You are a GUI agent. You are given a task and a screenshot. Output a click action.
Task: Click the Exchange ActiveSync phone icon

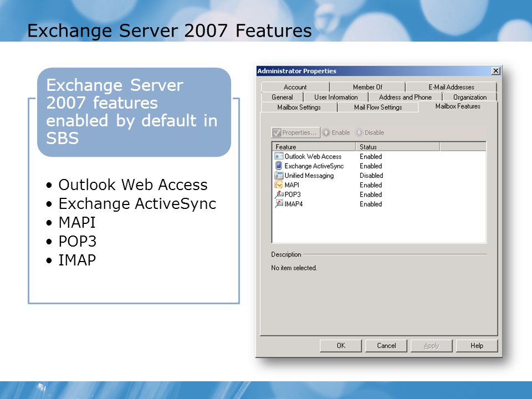click(279, 166)
